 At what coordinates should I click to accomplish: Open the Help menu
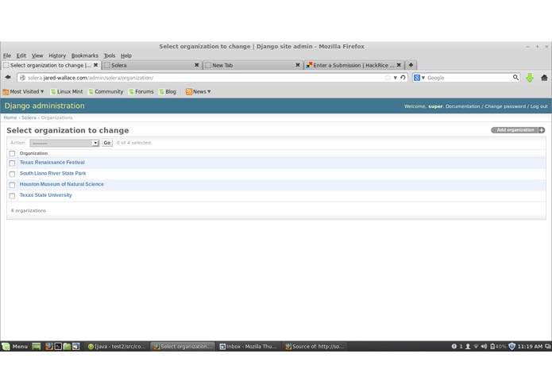click(126, 56)
